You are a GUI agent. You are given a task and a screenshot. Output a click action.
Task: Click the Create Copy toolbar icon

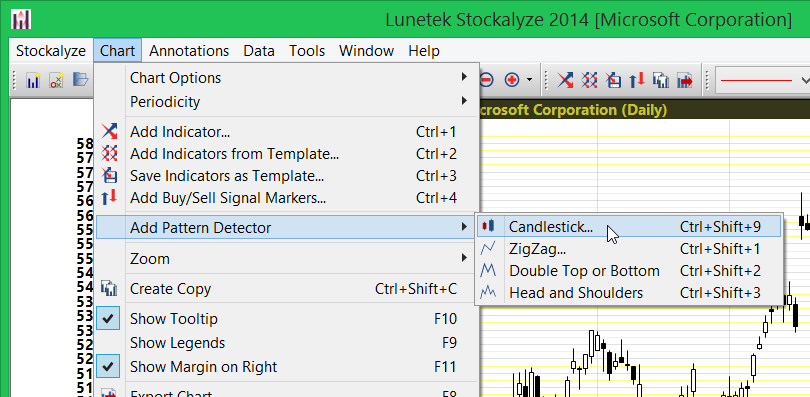tap(661, 80)
